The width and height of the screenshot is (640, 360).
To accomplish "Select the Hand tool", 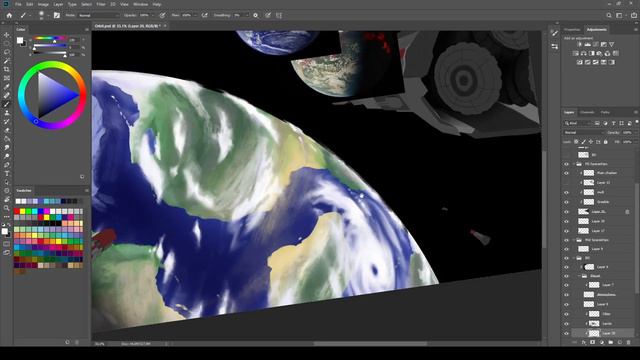I will coord(7,199).
